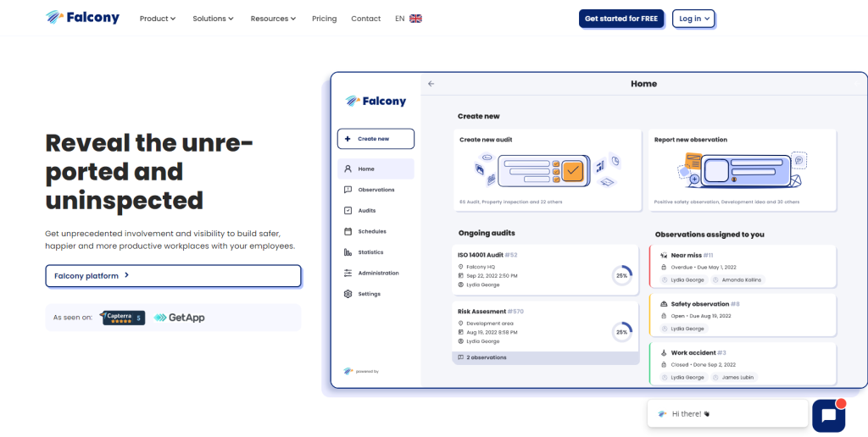Click the Work accident icon
Screen dimensions: 868x437
[x=664, y=353]
